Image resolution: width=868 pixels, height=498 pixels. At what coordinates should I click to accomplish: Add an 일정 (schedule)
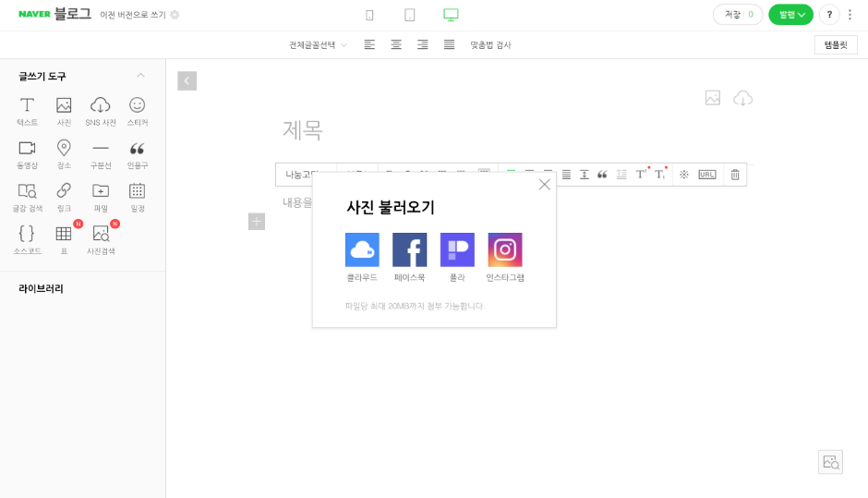coord(138,197)
